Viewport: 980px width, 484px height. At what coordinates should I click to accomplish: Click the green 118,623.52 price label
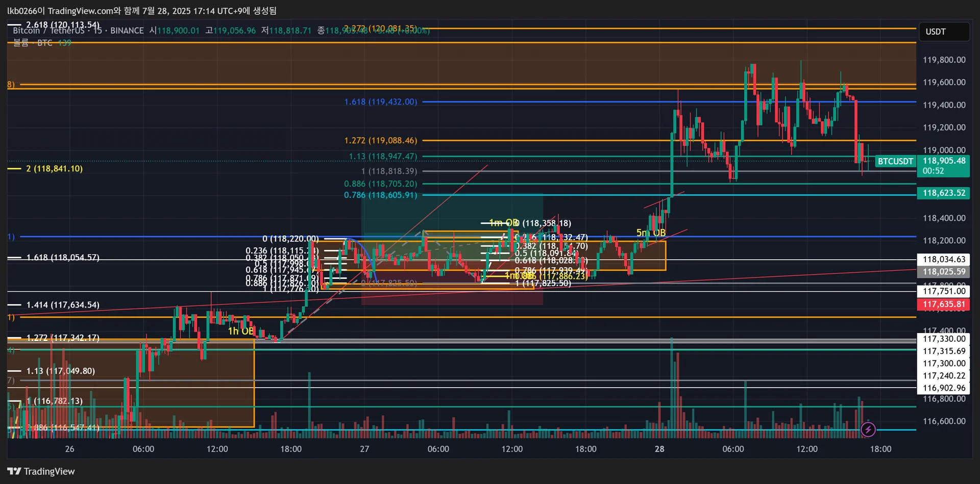tap(943, 193)
